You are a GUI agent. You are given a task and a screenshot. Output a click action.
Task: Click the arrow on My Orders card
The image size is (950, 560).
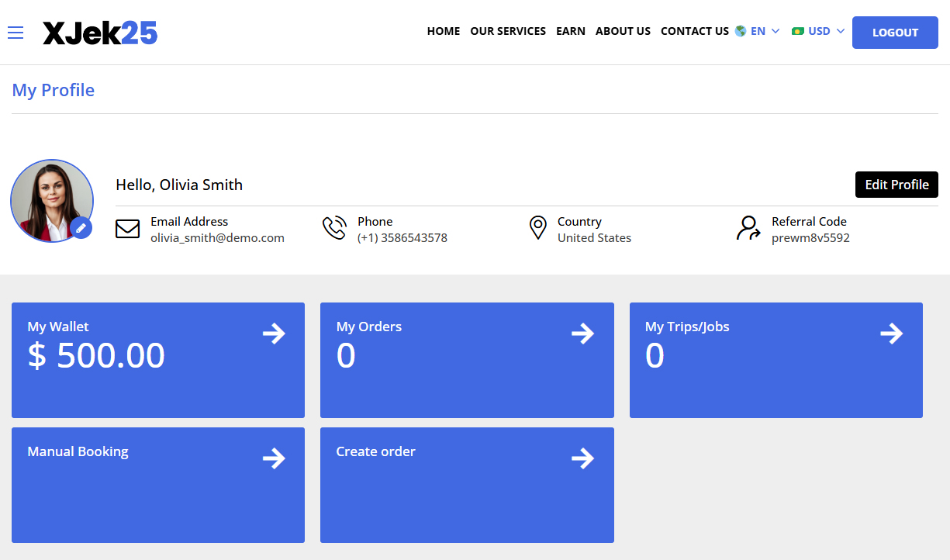point(582,334)
